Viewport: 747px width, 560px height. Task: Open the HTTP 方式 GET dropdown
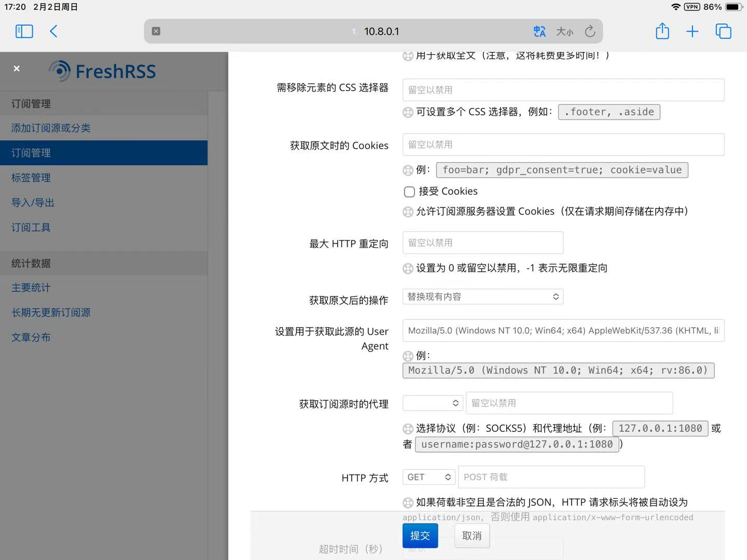pyautogui.click(x=428, y=477)
